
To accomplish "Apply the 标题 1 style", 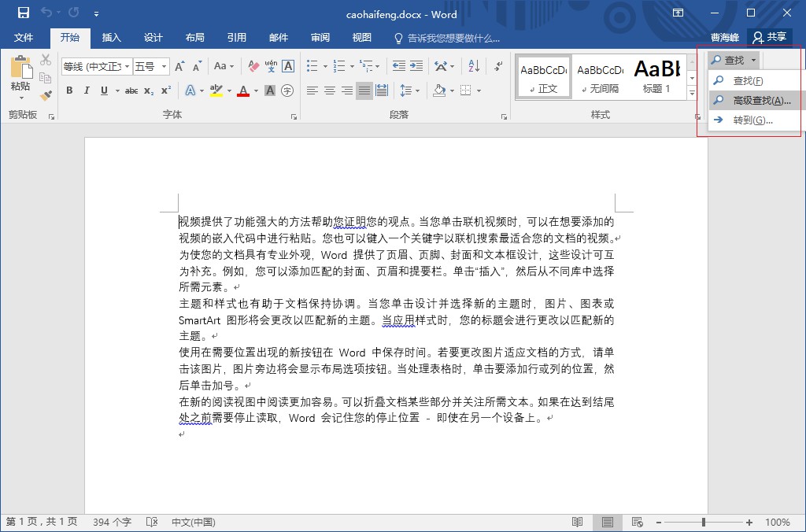I will click(x=656, y=76).
